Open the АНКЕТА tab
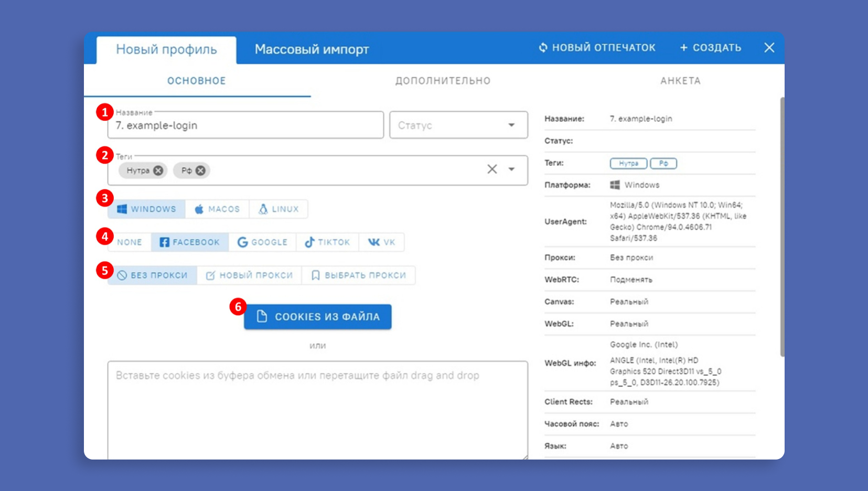 pos(680,81)
